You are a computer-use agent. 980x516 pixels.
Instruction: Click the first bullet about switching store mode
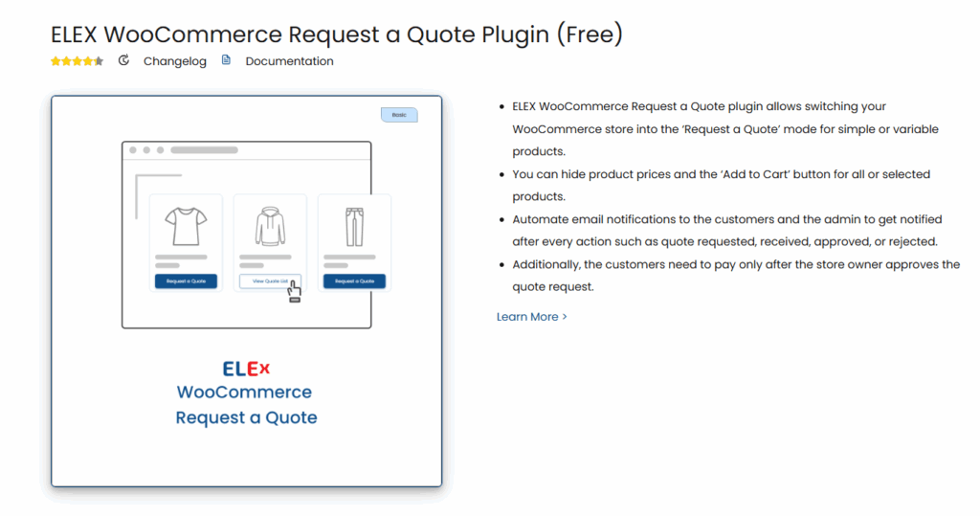click(725, 129)
